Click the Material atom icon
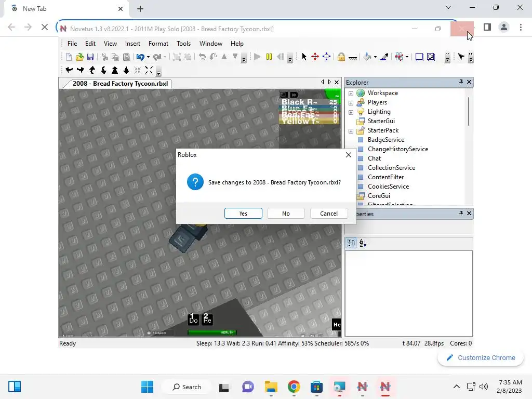Screen dimensions: 532x399 pos(399,57)
